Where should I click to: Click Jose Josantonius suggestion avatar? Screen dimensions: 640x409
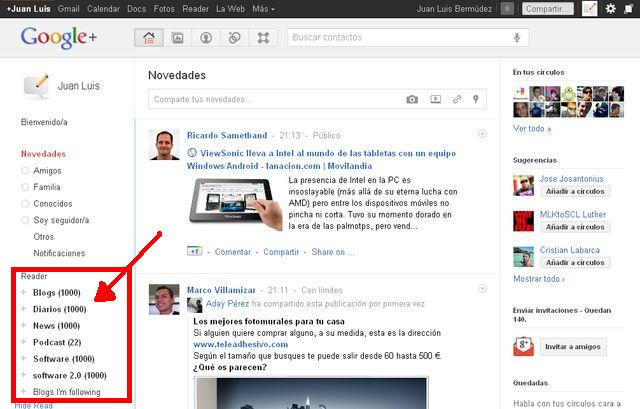(523, 186)
